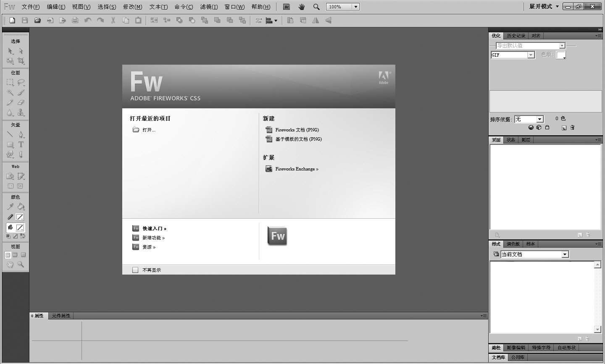Check the 不再显示 checkbox
The height and width of the screenshot is (364, 605).
(x=135, y=270)
